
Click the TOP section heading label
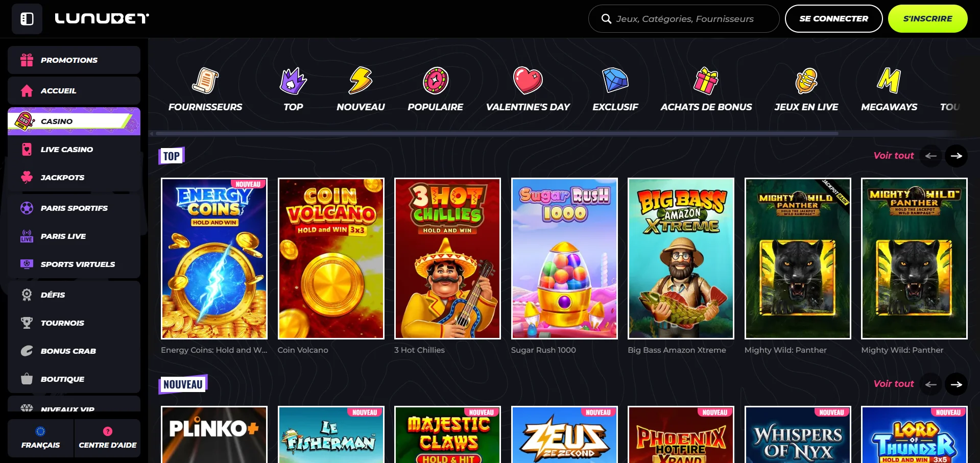(x=172, y=156)
